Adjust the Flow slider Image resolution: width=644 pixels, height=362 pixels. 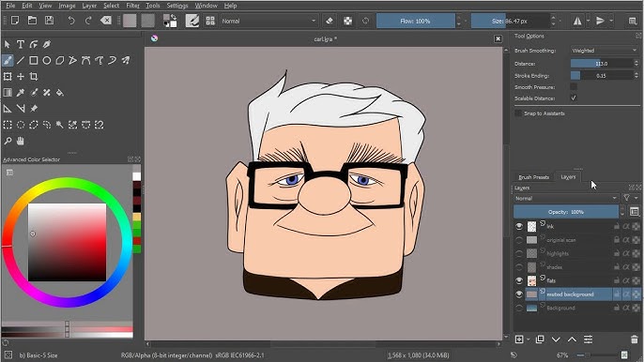415,21
